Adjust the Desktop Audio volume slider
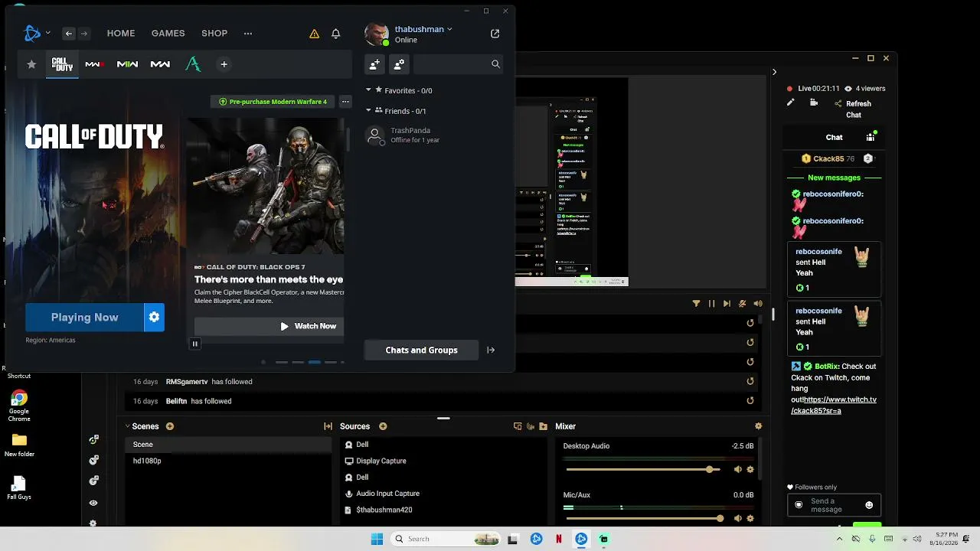980x551 pixels. click(643, 469)
